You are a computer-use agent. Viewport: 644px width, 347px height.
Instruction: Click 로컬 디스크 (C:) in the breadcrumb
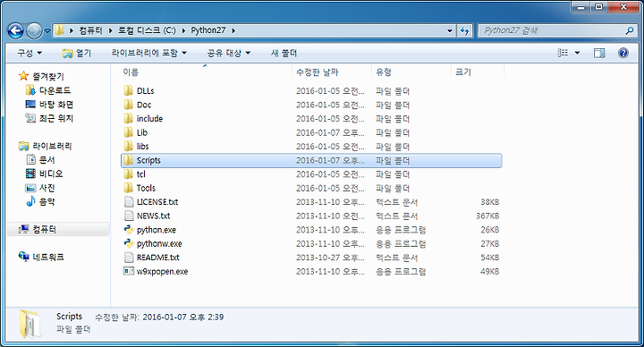click(147, 30)
